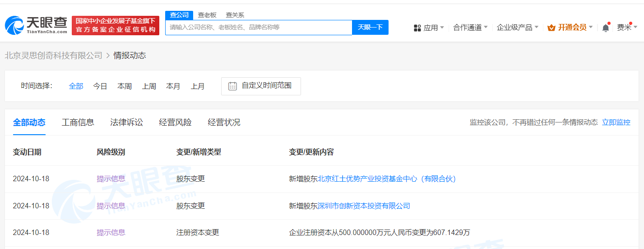
Task: Select the 今日 time filter
Action: point(100,86)
